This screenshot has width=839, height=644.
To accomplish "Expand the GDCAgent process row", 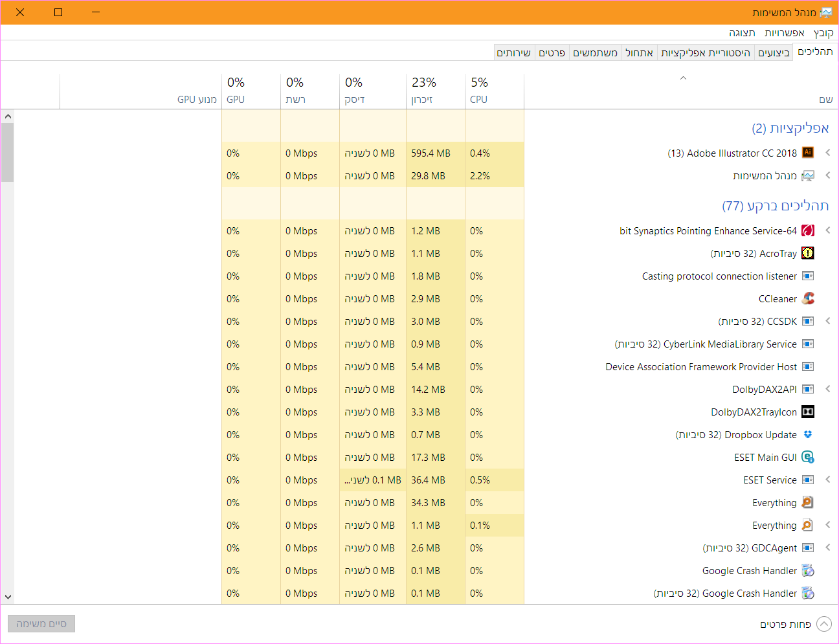I will click(x=827, y=548).
